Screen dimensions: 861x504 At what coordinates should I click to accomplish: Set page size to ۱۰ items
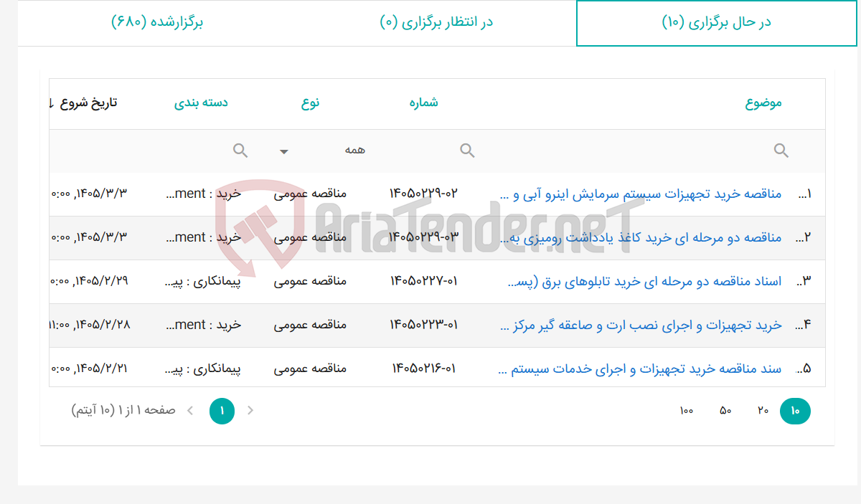coord(795,411)
